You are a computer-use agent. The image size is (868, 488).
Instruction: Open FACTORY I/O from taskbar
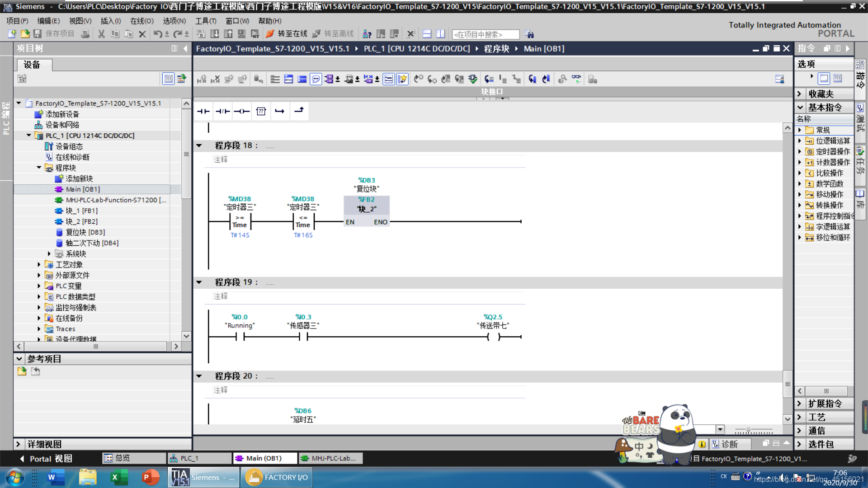pyautogui.click(x=277, y=477)
